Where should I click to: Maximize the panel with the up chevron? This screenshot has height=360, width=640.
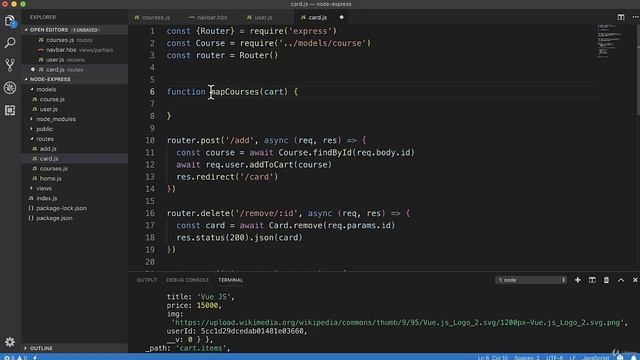(x=621, y=280)
